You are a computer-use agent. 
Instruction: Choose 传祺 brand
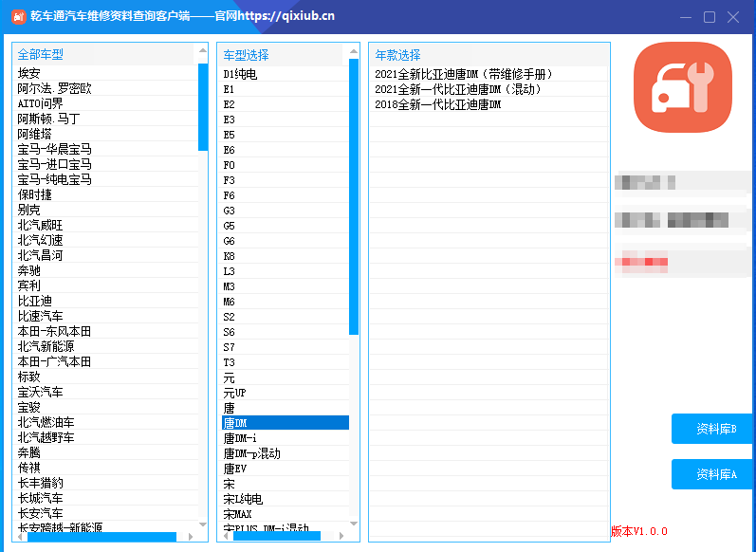(x=105, y=468)
